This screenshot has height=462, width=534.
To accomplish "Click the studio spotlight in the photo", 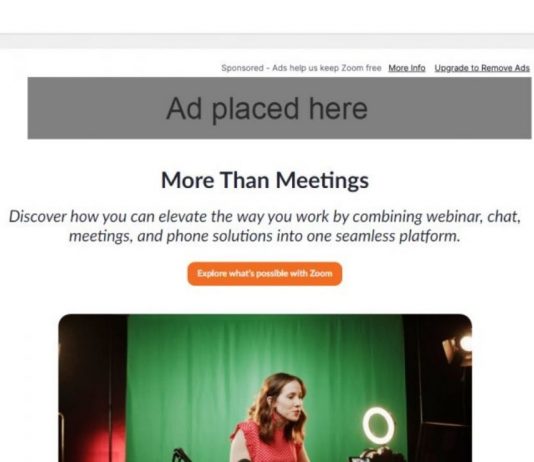I will click(458, 349).
